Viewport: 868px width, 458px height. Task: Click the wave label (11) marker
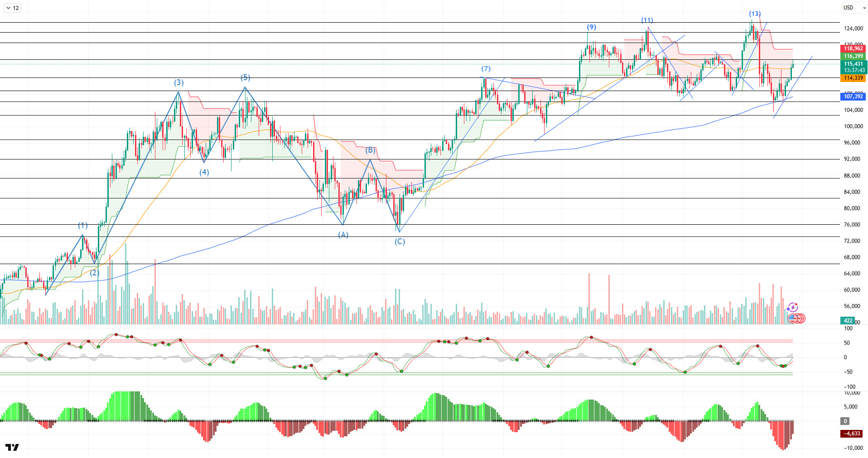tap(647, 20)
